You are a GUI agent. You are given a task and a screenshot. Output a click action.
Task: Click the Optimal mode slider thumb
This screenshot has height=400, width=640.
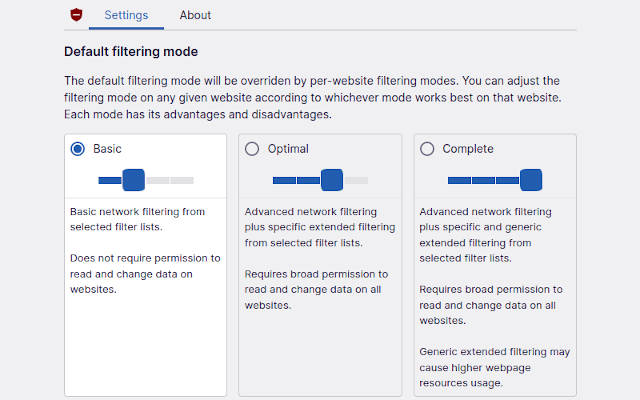point(332,180)
